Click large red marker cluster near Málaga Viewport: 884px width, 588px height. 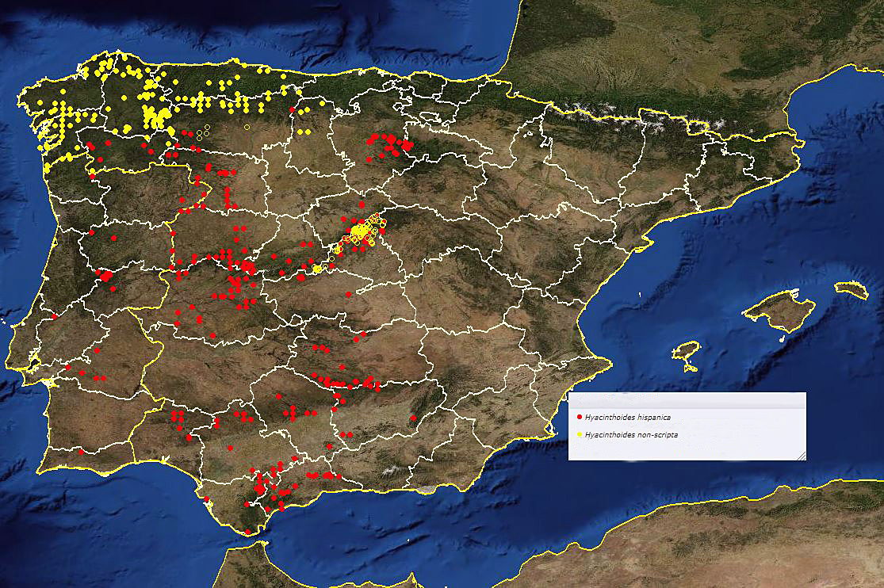coord(260,488)
